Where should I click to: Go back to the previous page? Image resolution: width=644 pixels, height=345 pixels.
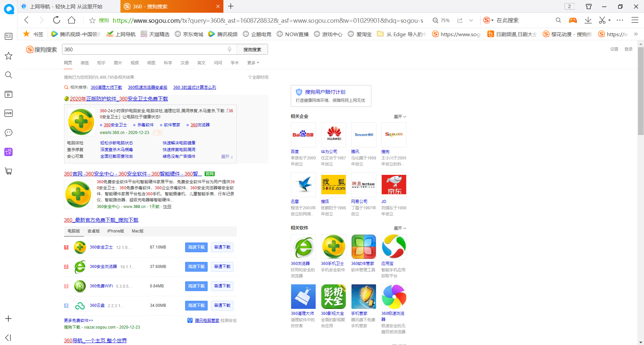tap(27, 20)
